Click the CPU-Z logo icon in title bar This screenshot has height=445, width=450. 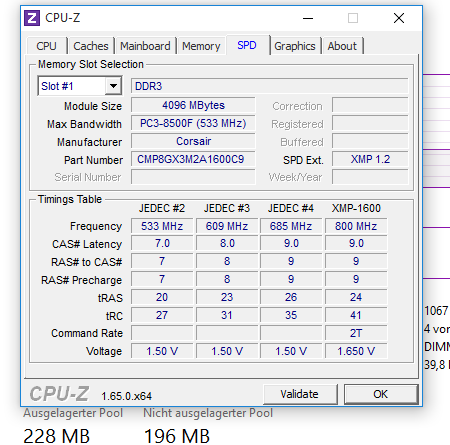click(32, 18)
